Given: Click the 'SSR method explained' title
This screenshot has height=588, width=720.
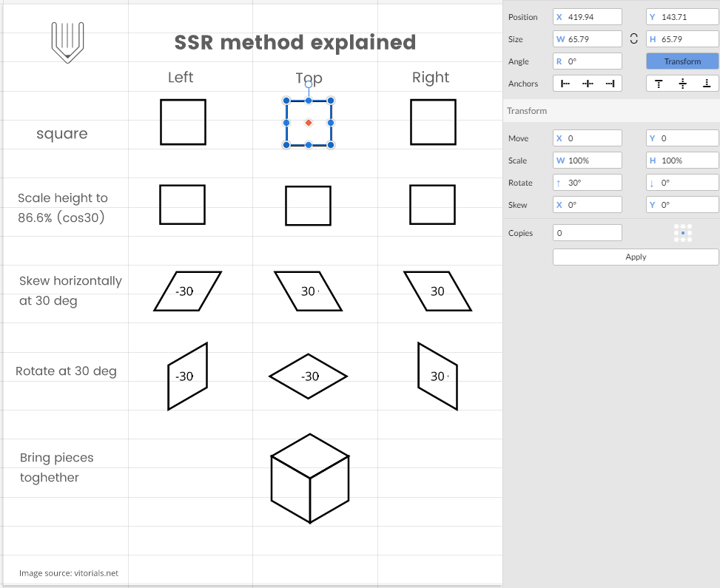Looking at the screenshot, I should 295,43.
